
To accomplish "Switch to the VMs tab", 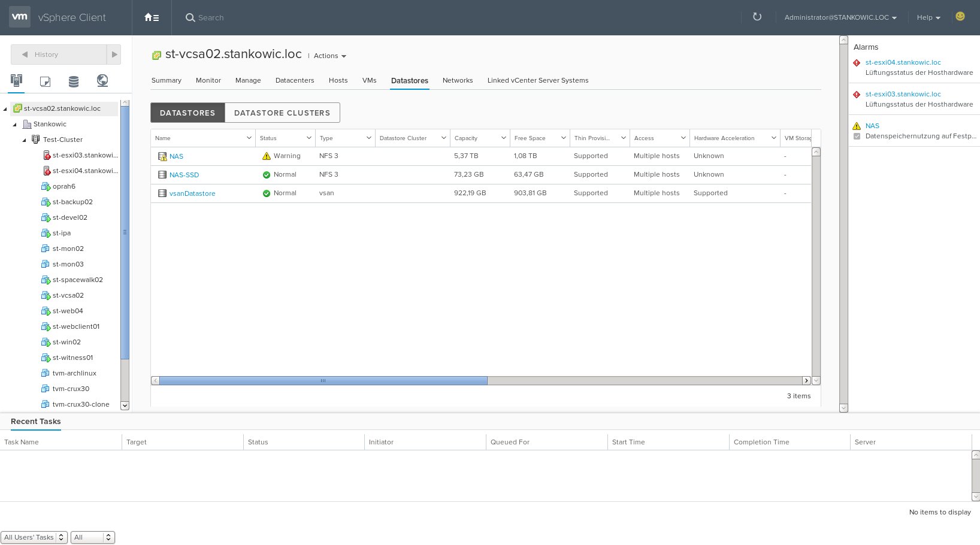I will coord(370,80).
